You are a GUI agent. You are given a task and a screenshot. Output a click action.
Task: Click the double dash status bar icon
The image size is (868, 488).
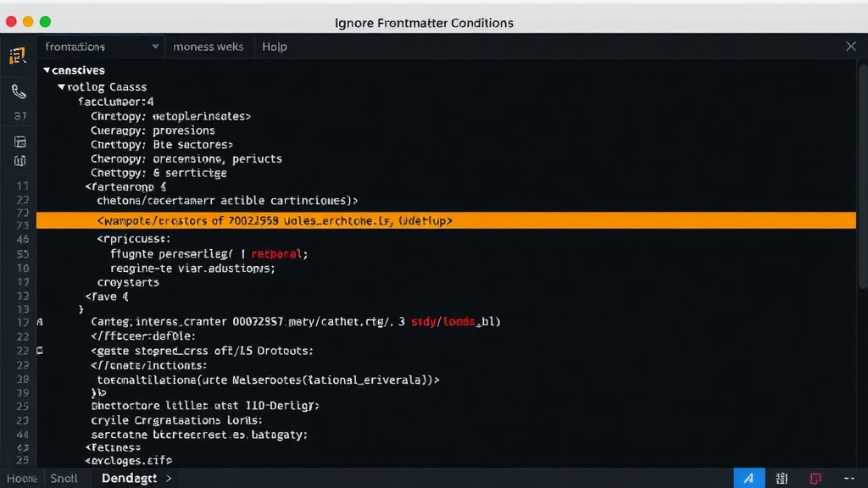point(849,478)
